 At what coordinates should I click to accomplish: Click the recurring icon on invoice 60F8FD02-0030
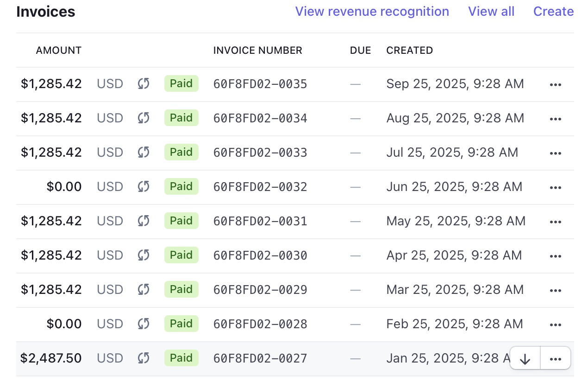point(144,255)
